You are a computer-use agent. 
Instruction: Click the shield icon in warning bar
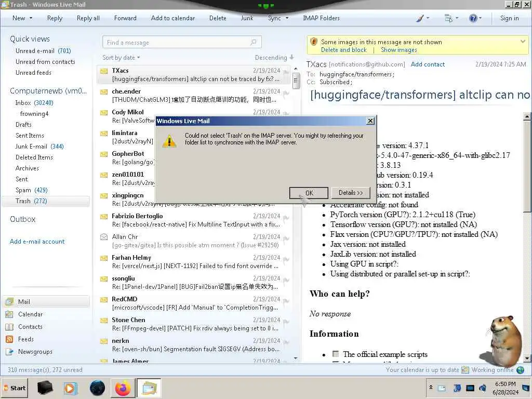[x=313, y=42]
